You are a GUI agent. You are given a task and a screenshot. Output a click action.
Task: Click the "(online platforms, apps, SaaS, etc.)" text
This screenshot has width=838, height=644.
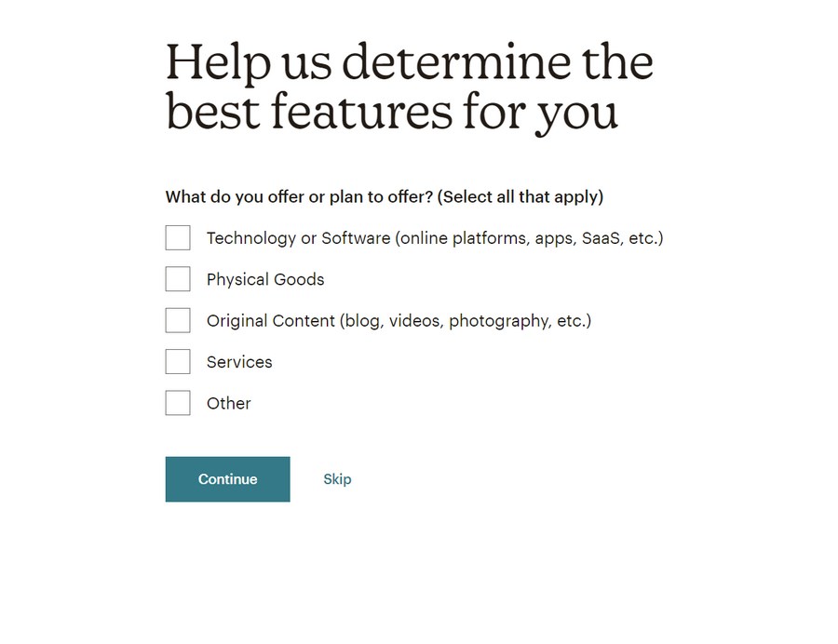tap(529, 238)
